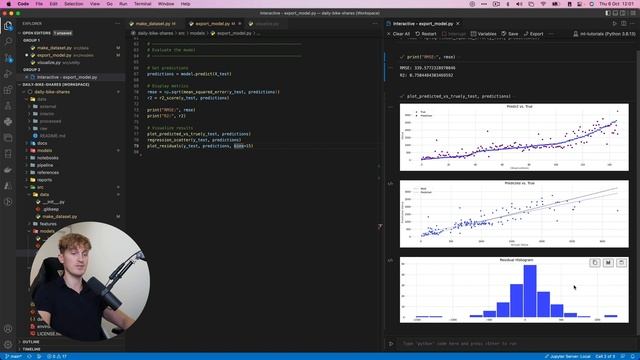Viewport: 640px width, 360px height.
Task: Open the Selection menu
Action: [73, 4]
